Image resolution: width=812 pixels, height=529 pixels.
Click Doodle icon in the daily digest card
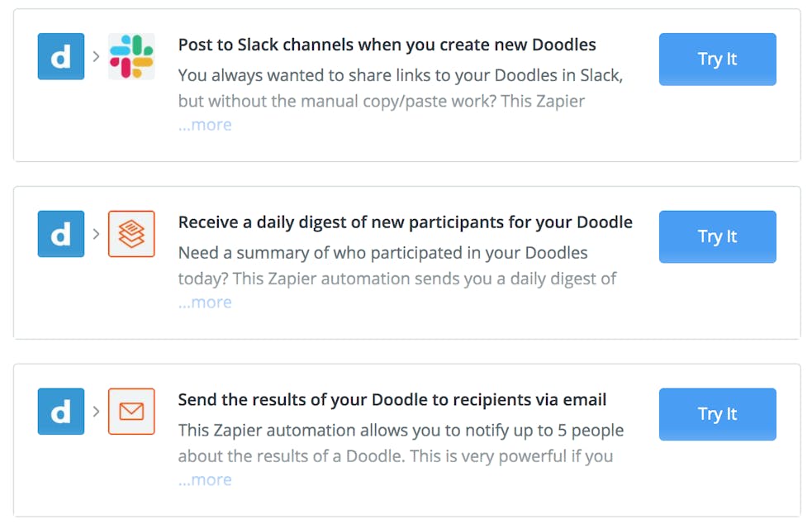click(x=61, y=234)
